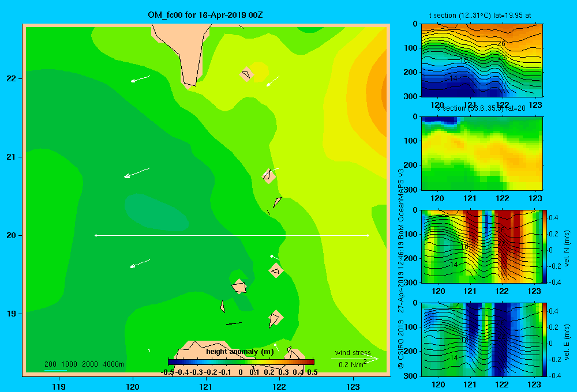Select the 'height anomaly (m)' label

(x=240, y=352)
